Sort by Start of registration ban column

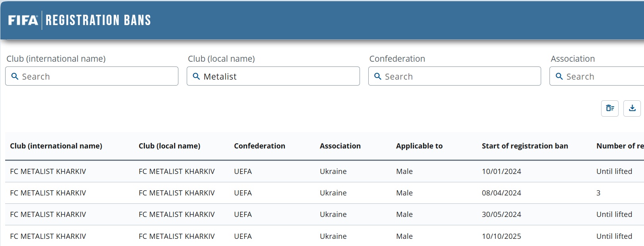pos(525,146)
